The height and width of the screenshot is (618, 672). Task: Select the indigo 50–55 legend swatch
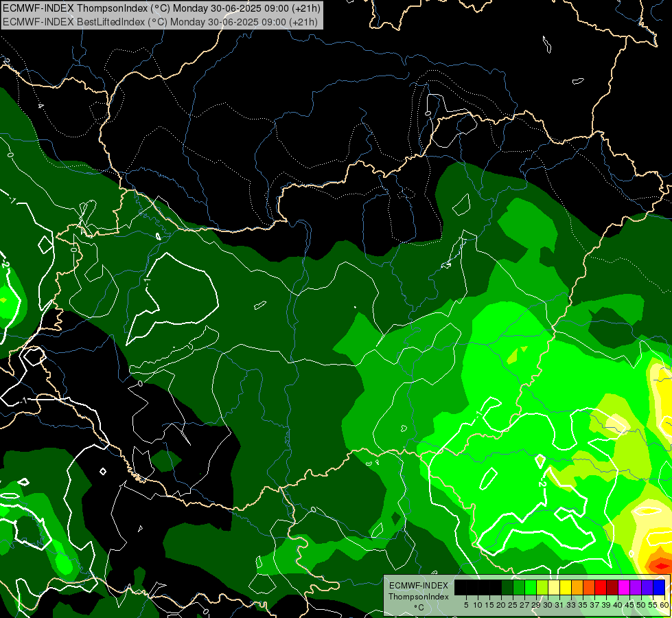647,587
